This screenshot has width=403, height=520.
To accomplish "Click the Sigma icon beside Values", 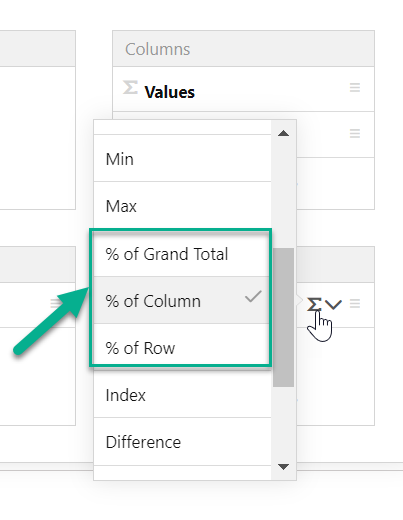I will (130, 88).
